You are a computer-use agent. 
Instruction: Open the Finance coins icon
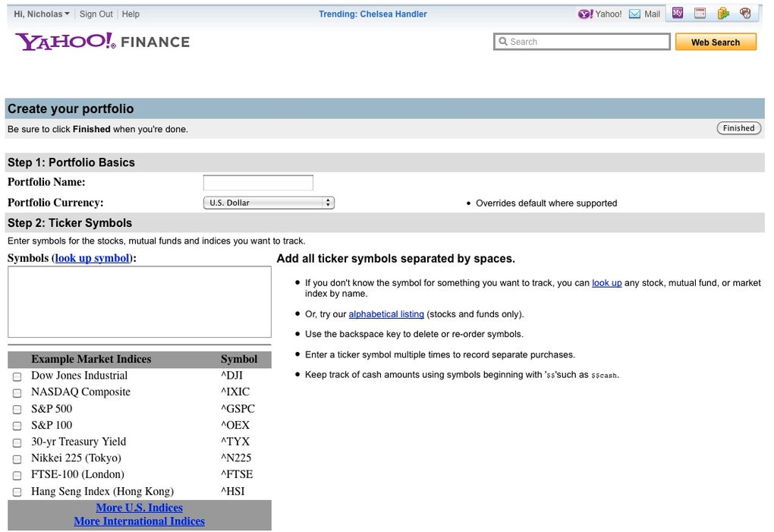723,14
